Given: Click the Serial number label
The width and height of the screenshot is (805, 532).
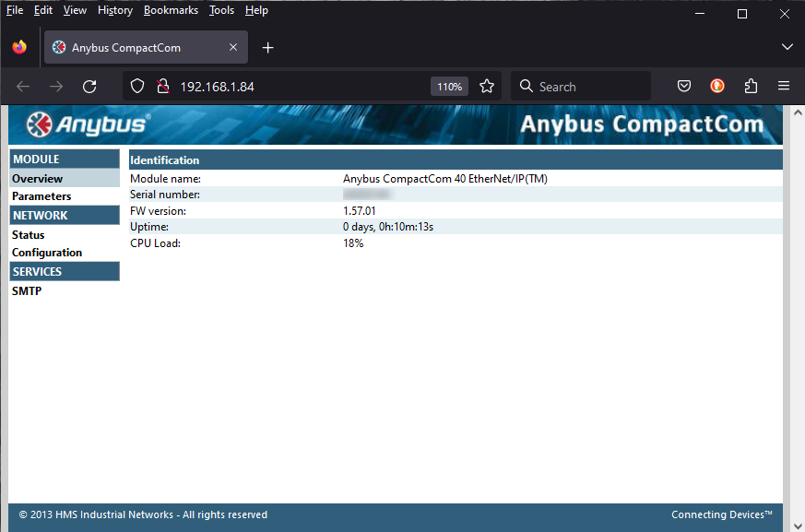Looking at the screenshot, I should [x=165, y=195].
